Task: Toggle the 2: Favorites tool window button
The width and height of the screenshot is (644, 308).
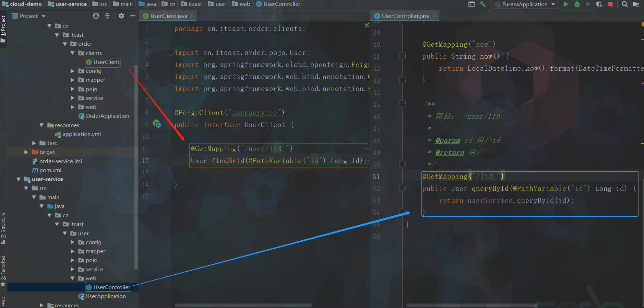Action: (3, 271)
